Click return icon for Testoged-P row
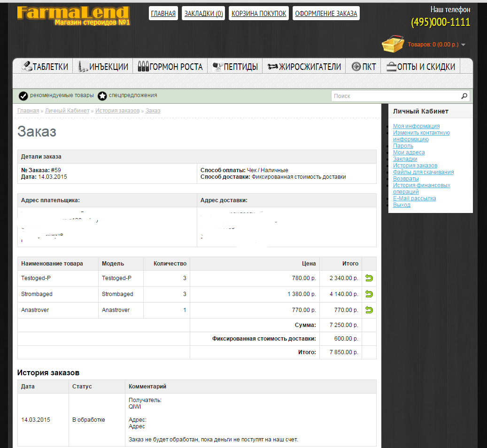 369,278
